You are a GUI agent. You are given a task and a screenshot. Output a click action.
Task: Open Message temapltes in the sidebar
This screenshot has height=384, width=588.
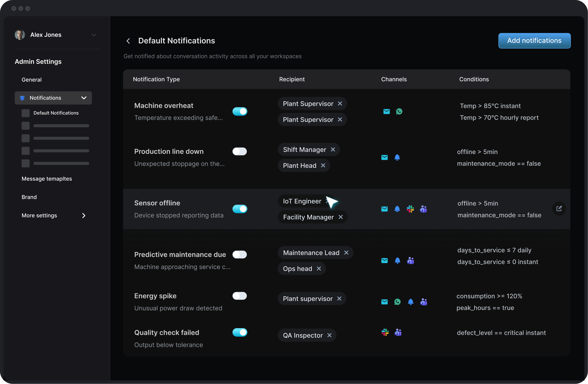47,179
